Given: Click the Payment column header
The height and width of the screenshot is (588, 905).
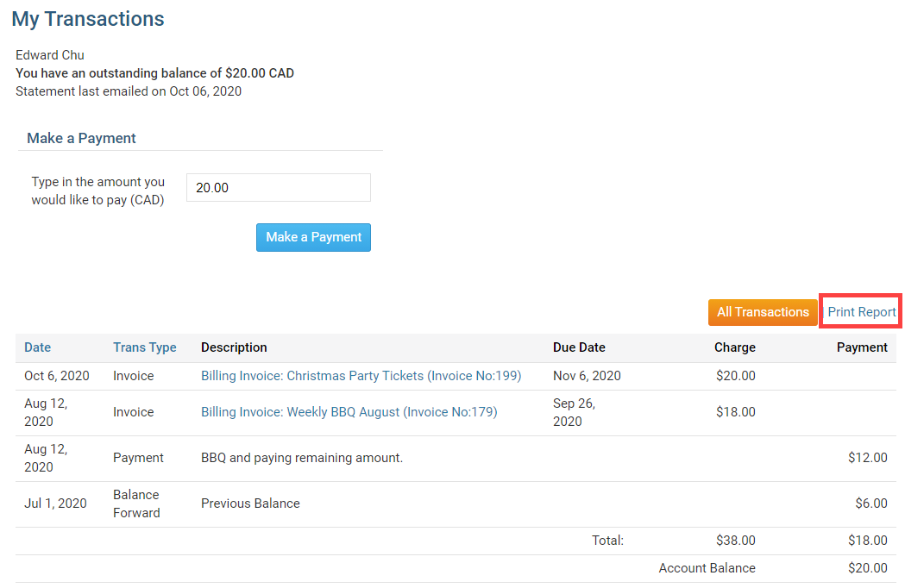Looking at the screenshot, I should (861, 347).
